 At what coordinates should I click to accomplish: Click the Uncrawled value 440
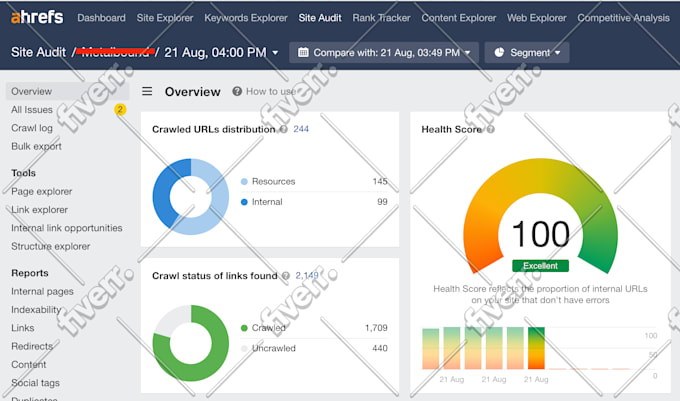tap(380, 348)
